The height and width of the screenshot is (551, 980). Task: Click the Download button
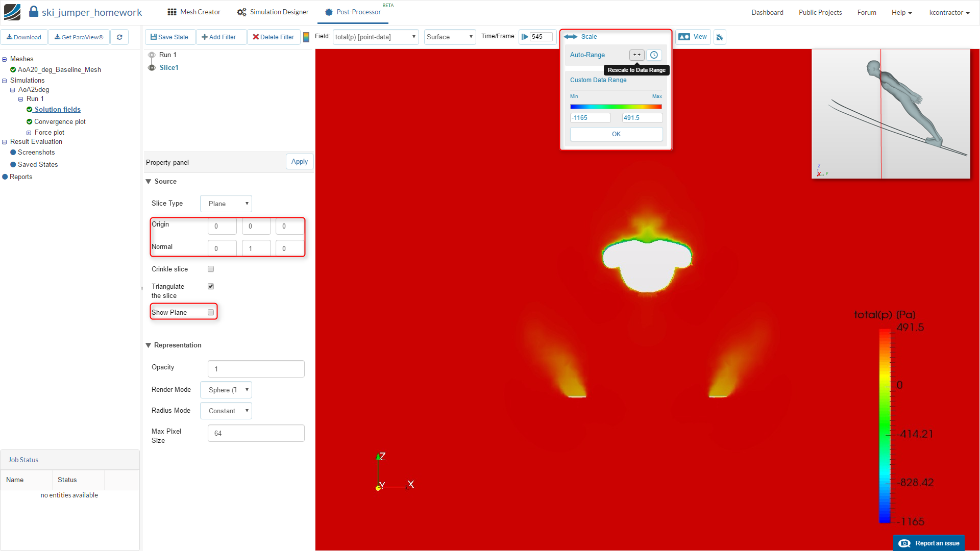point(24,37)
